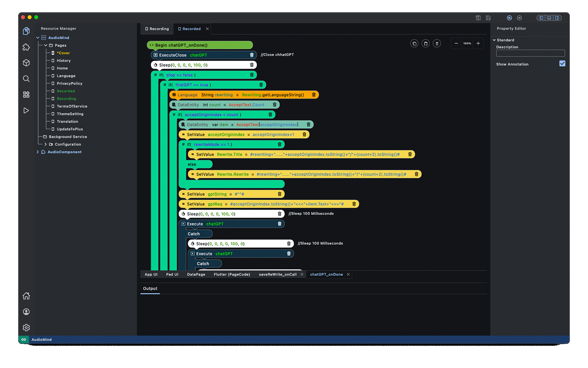The height and width of the screenshot is (368, 588).
Task: Click the redo forward-arrow icon in title bar
Action: [x=519, y=18]
